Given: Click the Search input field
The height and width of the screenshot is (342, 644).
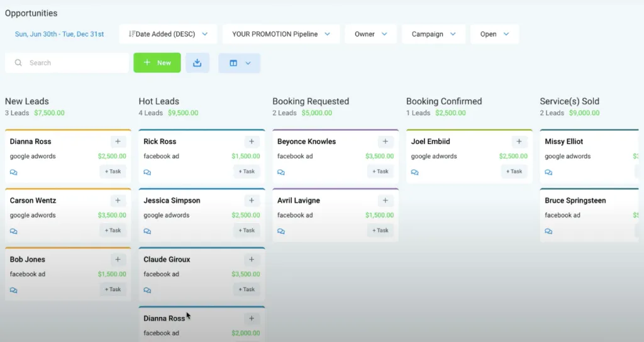Looking at the screenshot, I should point(72,63).
